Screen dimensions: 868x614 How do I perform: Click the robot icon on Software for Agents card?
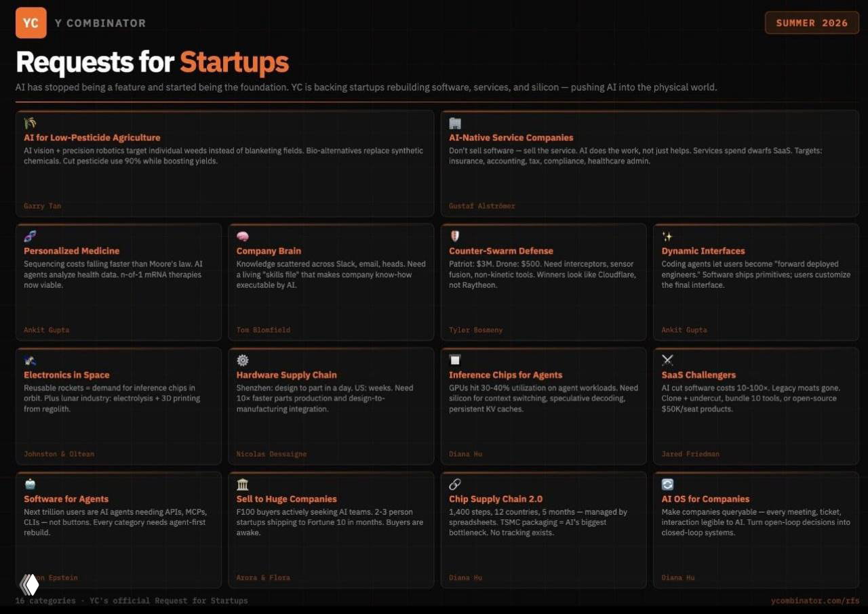(x=30, y=485)
